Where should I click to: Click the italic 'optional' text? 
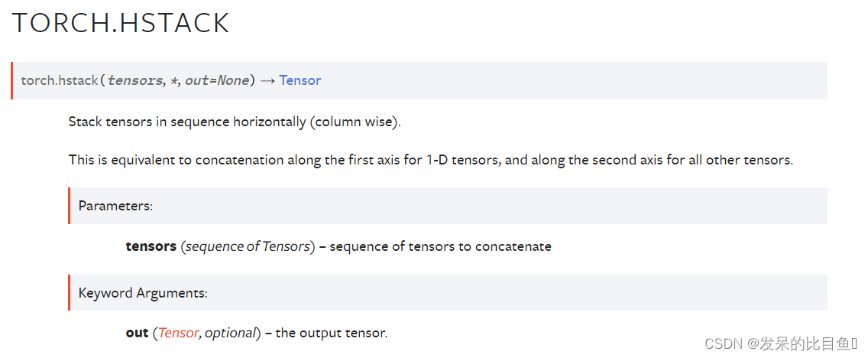[230, 333]
